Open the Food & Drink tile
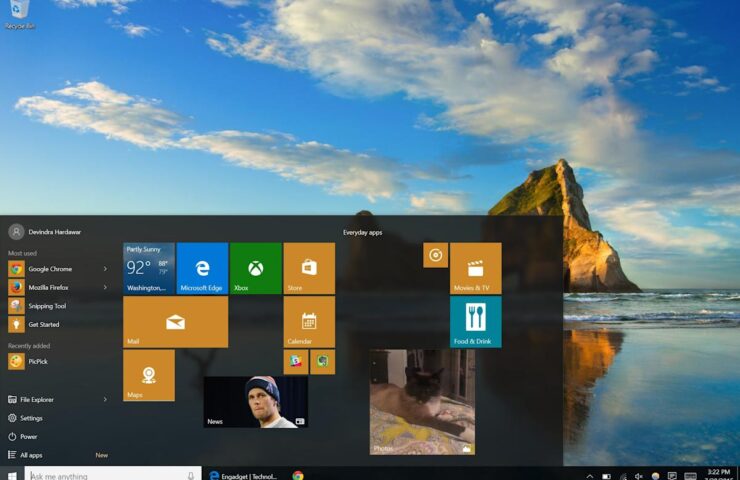This screenshot has height=480, width=740. pyautogui.click(x=476, y=322)
